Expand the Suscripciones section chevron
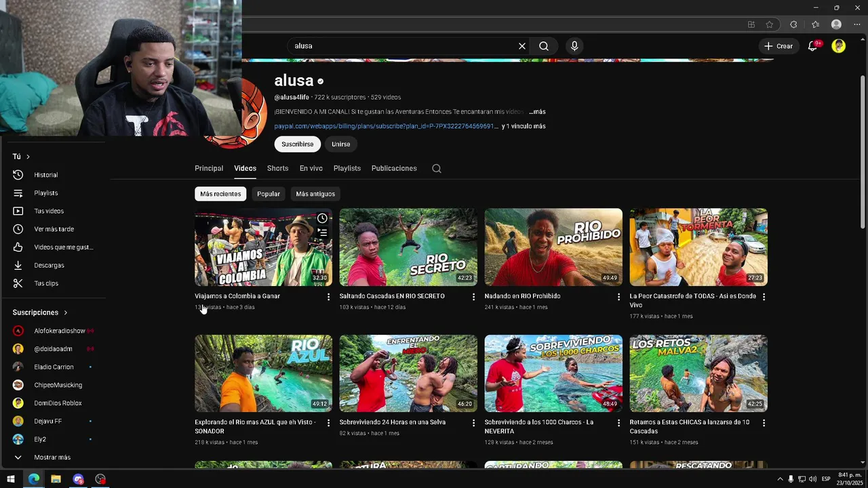This screenshot has width=868, height=488. pyautogui.click(x=66, y=312)
